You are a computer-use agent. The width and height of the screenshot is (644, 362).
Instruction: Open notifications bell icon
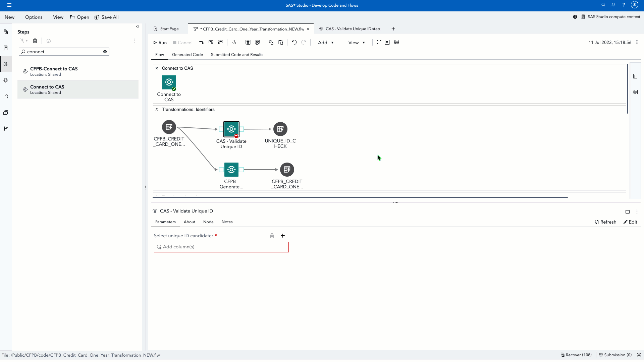613,5
